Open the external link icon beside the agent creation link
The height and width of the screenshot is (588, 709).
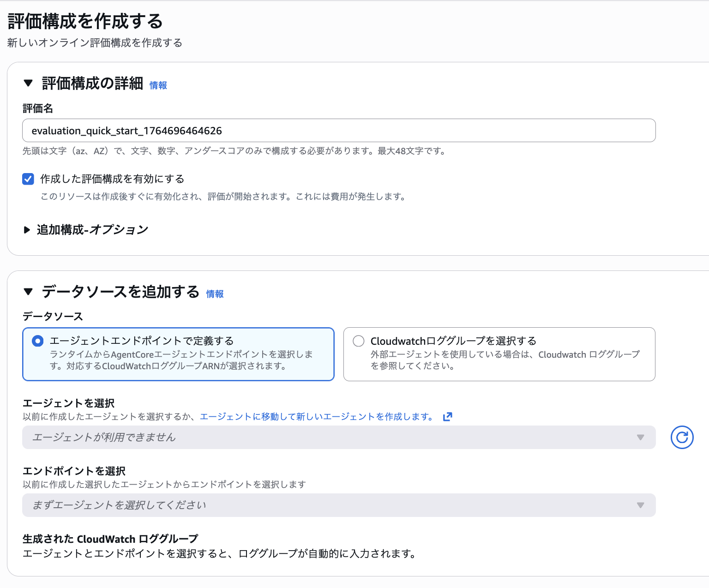[447, 416]
